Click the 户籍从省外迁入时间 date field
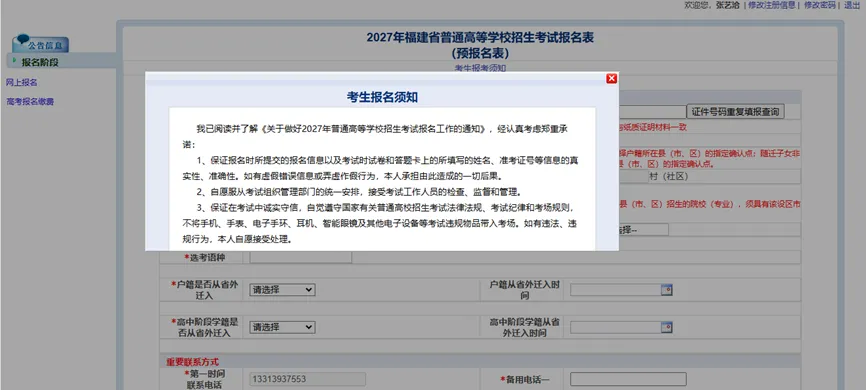 click(616, 290)
